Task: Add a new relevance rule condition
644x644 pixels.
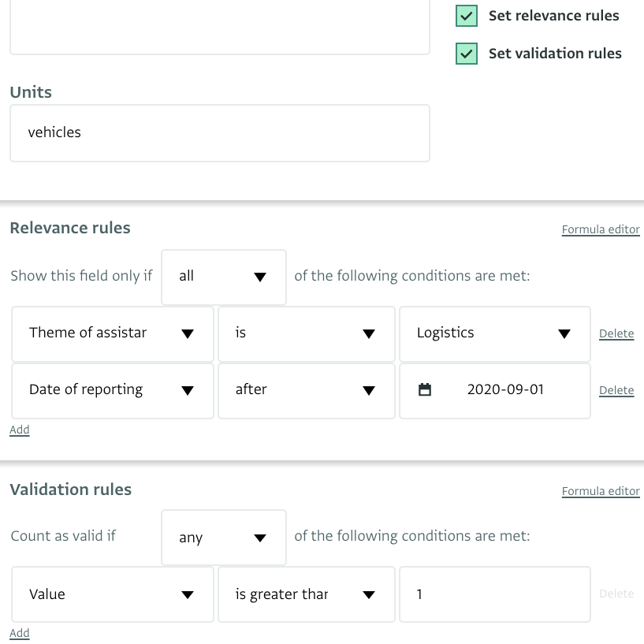Action: [19, 430]
